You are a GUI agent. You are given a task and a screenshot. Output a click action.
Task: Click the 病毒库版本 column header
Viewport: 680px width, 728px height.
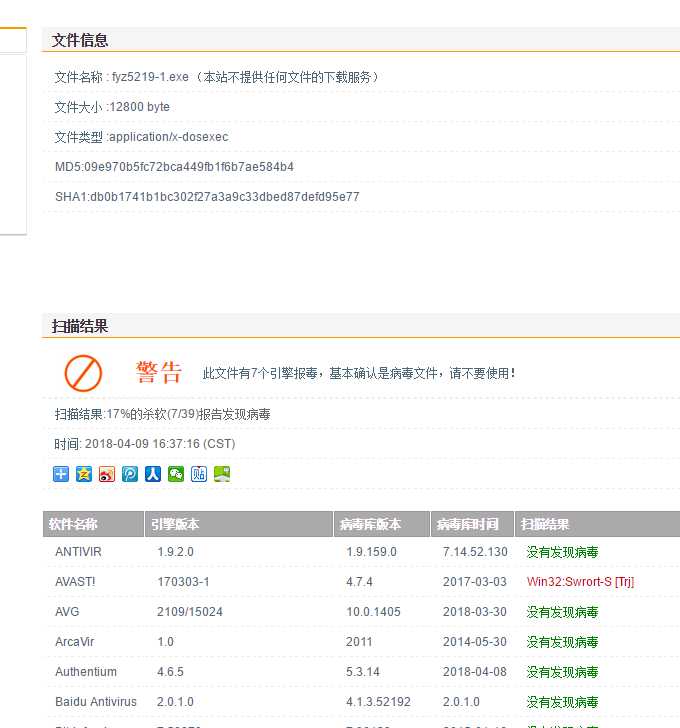coord(382,524)
